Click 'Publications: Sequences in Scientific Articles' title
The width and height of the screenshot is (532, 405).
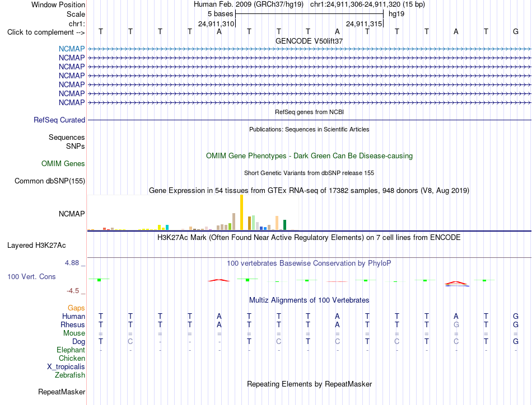[309, 129]
